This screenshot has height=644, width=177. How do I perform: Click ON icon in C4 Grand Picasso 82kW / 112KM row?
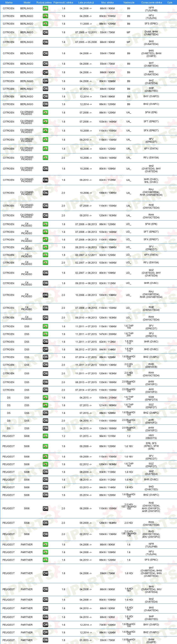pyautogui.click(x=45, y=180)
